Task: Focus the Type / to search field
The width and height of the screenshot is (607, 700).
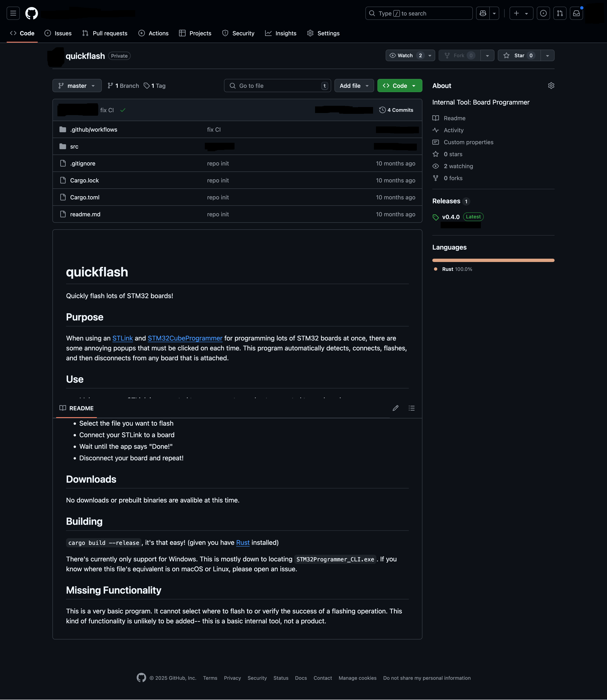Action: pyautogui.click(x=419, y=13)
